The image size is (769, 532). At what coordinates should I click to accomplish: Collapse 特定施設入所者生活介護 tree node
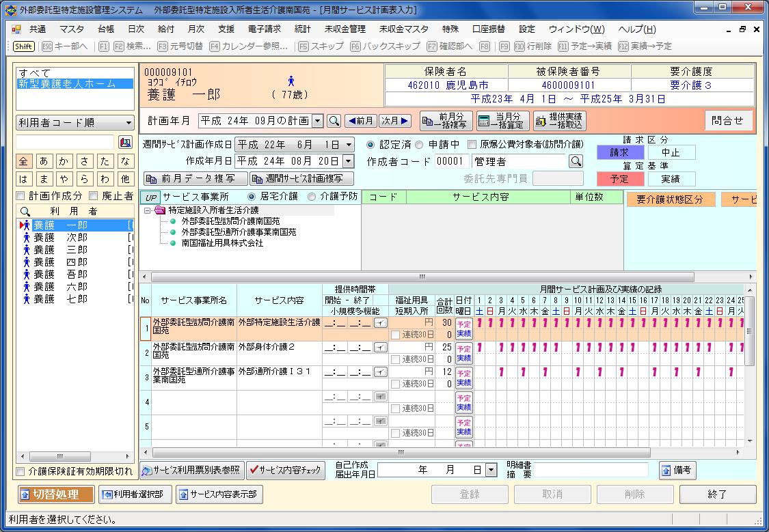click(148, 210)
